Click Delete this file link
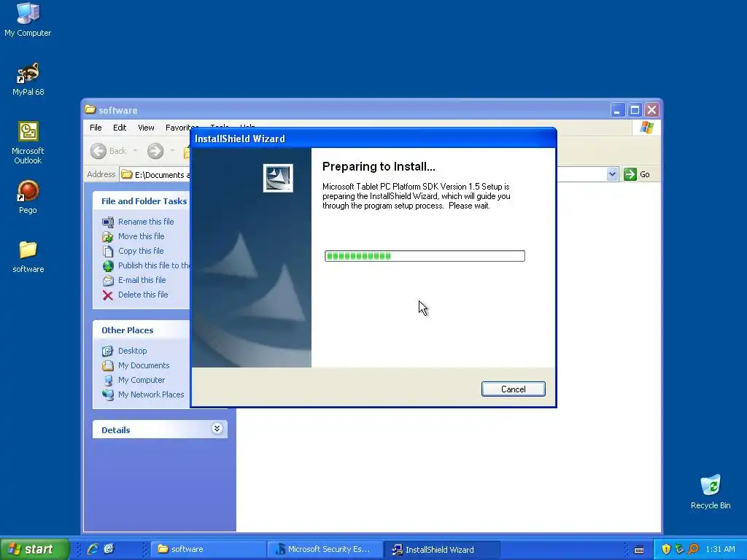 click(x=143, y=295)
